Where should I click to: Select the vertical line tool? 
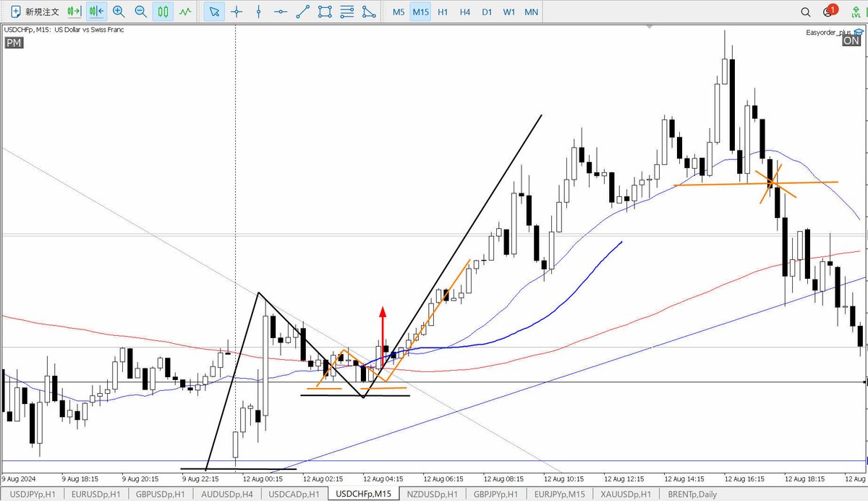click(x=258, y=12)
